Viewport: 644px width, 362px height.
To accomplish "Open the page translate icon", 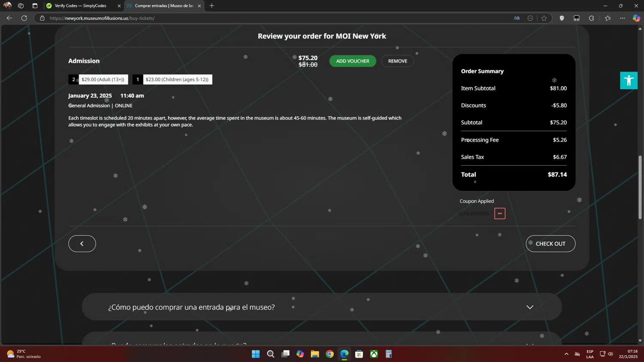I will [x=516, y=18].
